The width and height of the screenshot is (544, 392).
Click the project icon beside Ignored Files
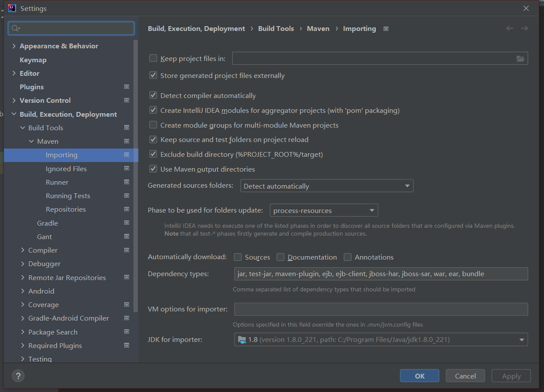tap(126, 169)
